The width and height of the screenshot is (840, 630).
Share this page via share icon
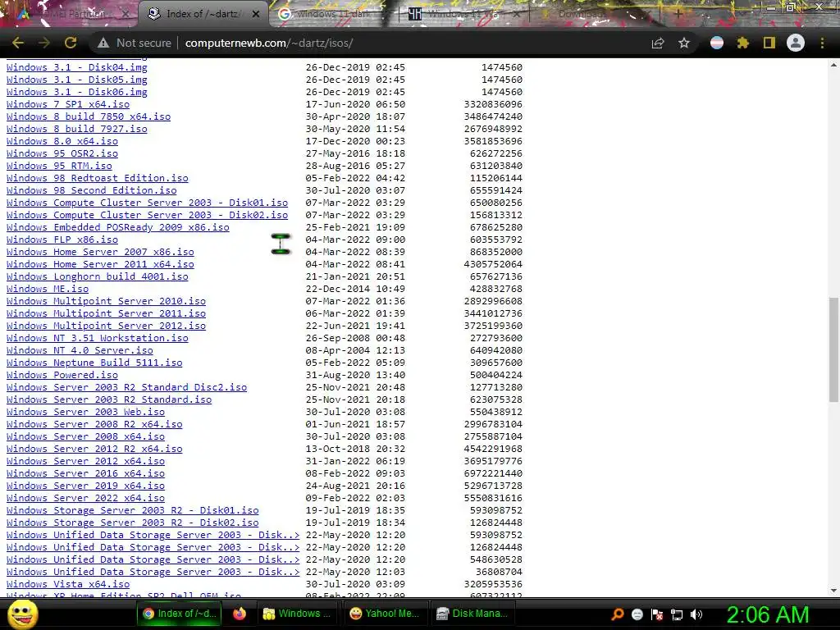point(658,43)
